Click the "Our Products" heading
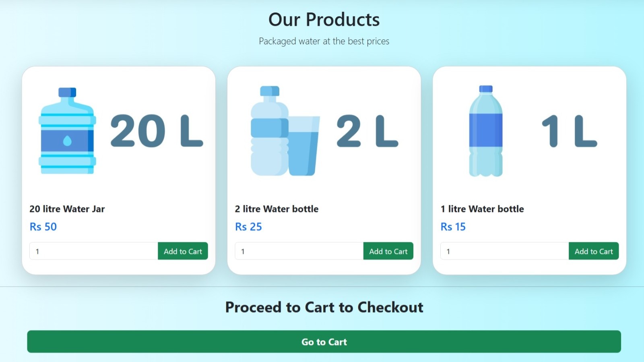This screenshot has width=644, height=362. point(324,19)
